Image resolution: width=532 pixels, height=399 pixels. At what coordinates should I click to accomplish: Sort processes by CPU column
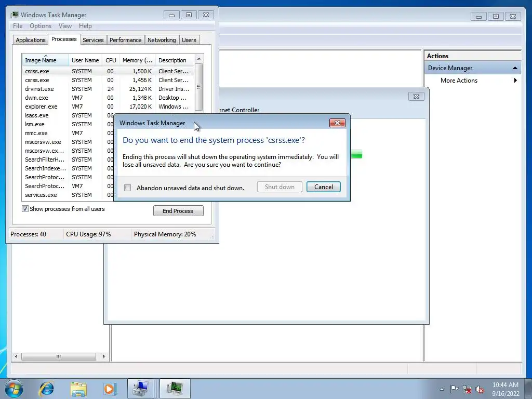111,60
